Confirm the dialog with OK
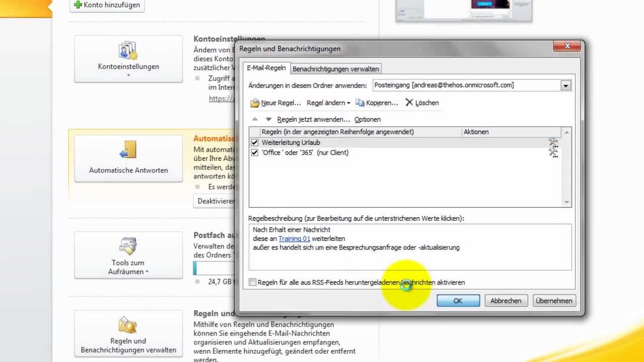Viewport: 644px width, 362px height. [458, 301]
